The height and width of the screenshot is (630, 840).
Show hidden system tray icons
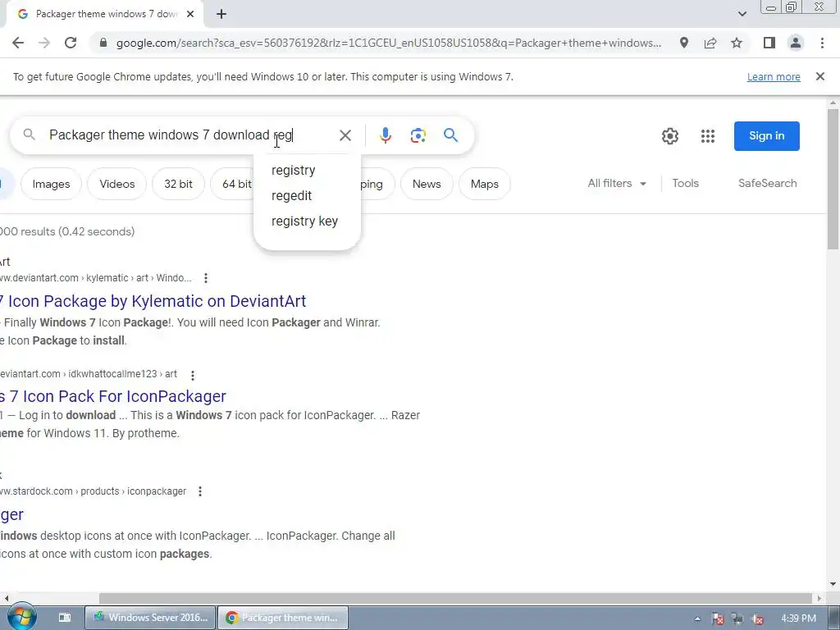[x=697, y=619]
